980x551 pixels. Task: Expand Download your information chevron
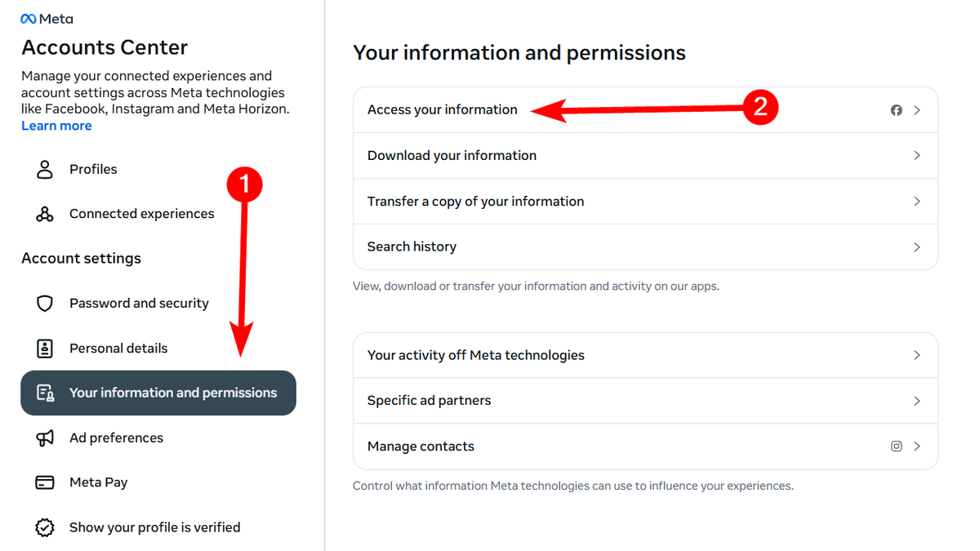[x=917, y=156]
